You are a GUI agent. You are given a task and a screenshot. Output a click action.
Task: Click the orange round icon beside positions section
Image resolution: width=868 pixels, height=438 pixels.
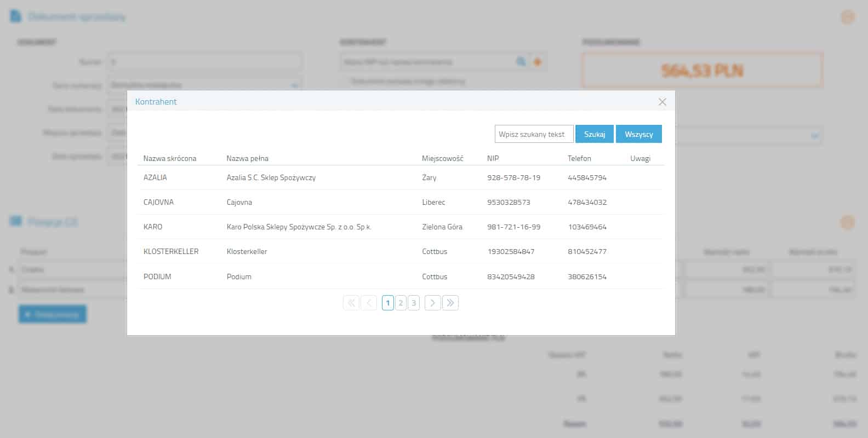click(848, 222)
